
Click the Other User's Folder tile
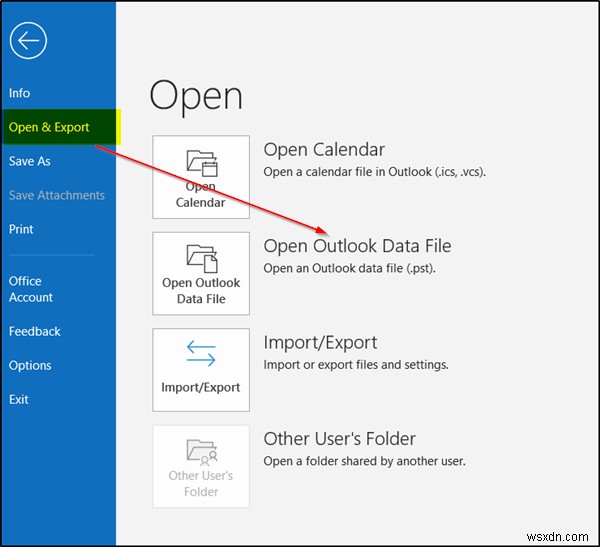(x=201, y=466)
